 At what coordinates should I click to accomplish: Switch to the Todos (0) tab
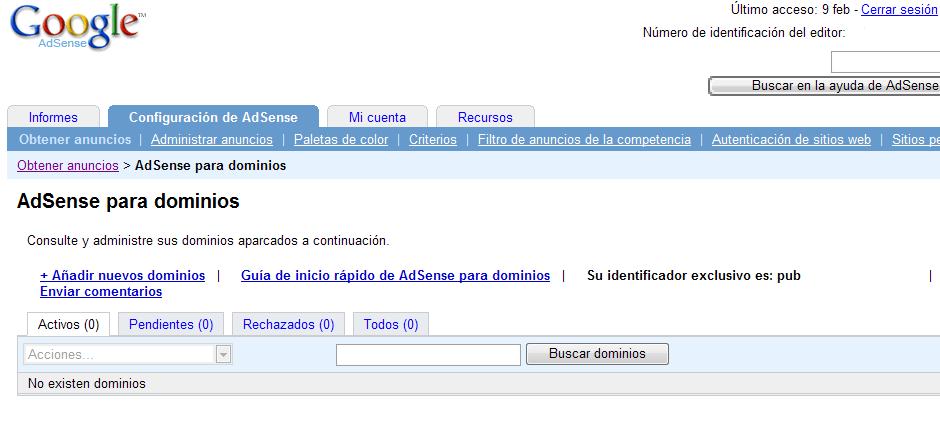(x=391, y=324)
